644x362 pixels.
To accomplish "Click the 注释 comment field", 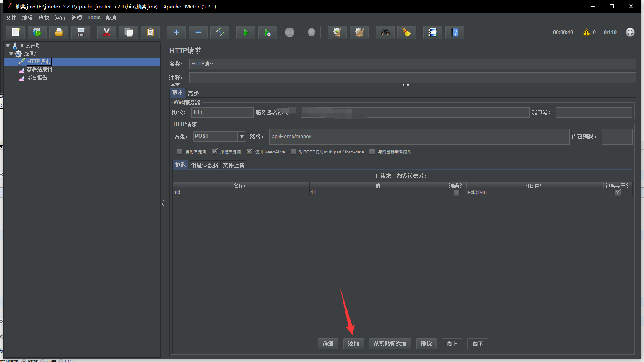I will coord(412,78).
